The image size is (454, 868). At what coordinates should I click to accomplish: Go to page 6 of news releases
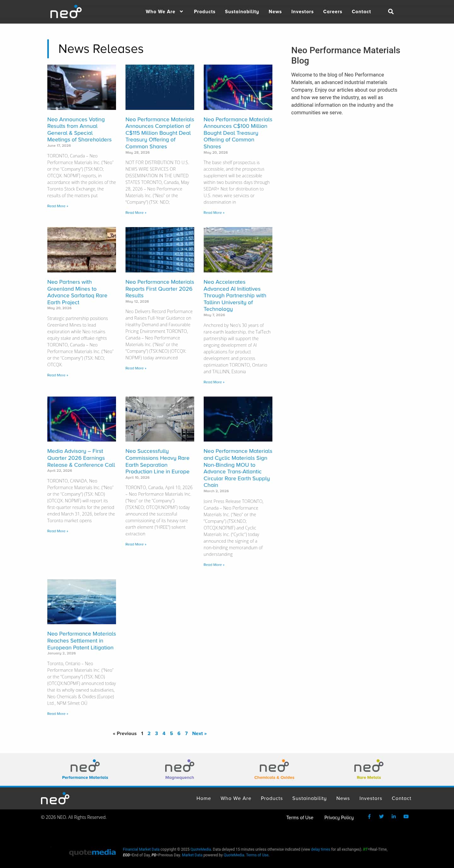pyautogui.click(x=179, y=734)
